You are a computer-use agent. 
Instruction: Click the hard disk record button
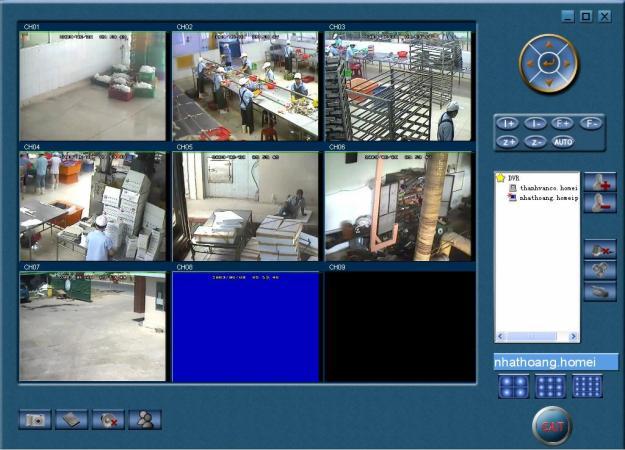coord(72,419)
